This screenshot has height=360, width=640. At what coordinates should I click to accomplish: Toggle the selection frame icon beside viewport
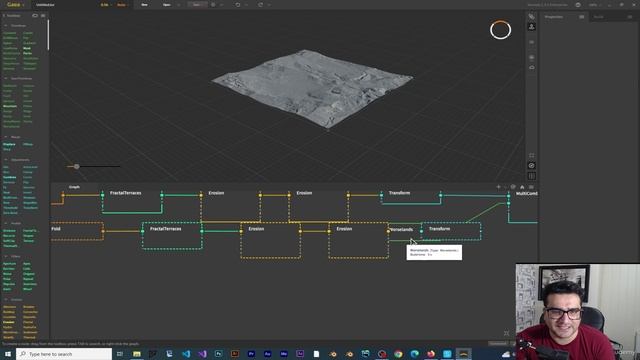click(x=531, y=156)
